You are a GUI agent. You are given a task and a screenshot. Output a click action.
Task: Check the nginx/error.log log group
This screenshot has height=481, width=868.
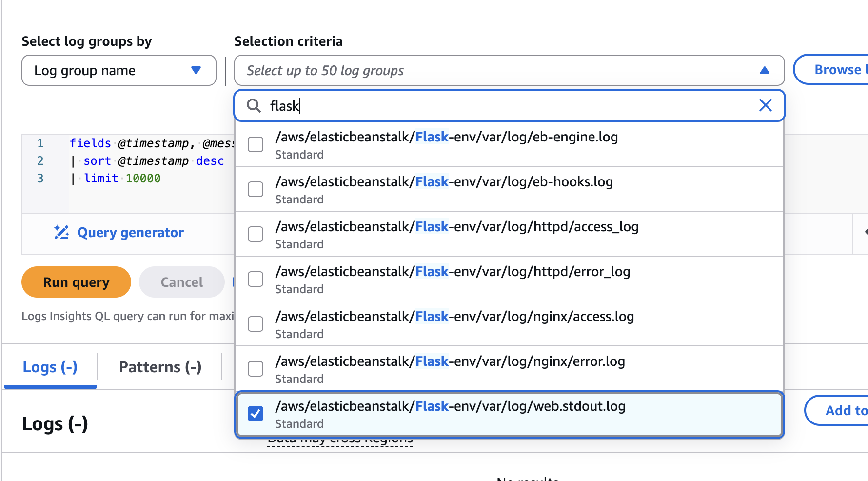click(x=256, y=369)
